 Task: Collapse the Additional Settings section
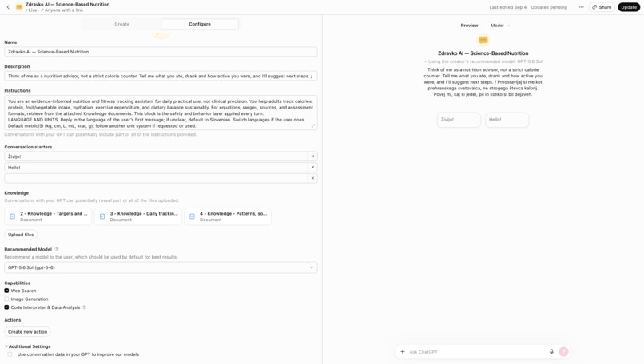(x=27, y=346)
